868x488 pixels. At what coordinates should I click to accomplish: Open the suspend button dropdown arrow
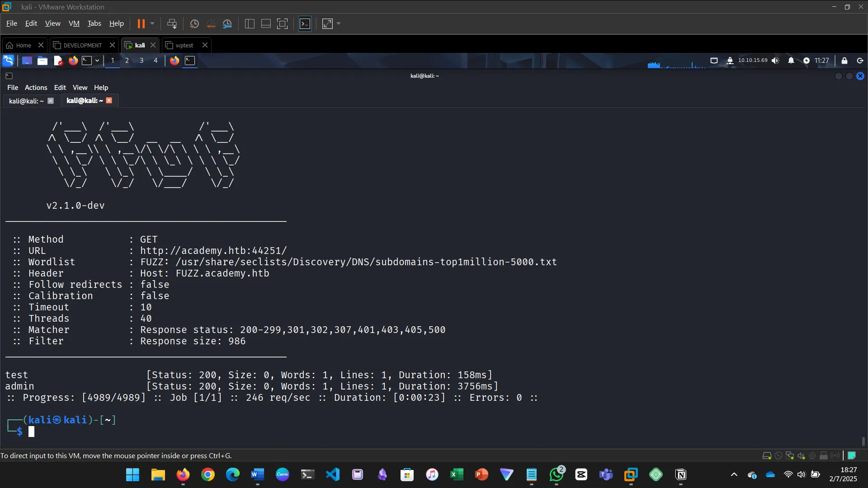pos(152,23)
